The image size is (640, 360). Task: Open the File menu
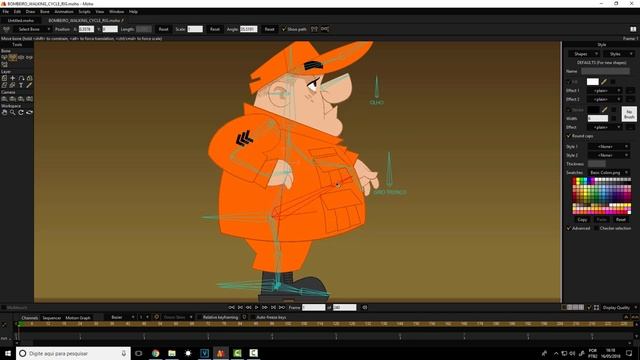pos(6,12)
